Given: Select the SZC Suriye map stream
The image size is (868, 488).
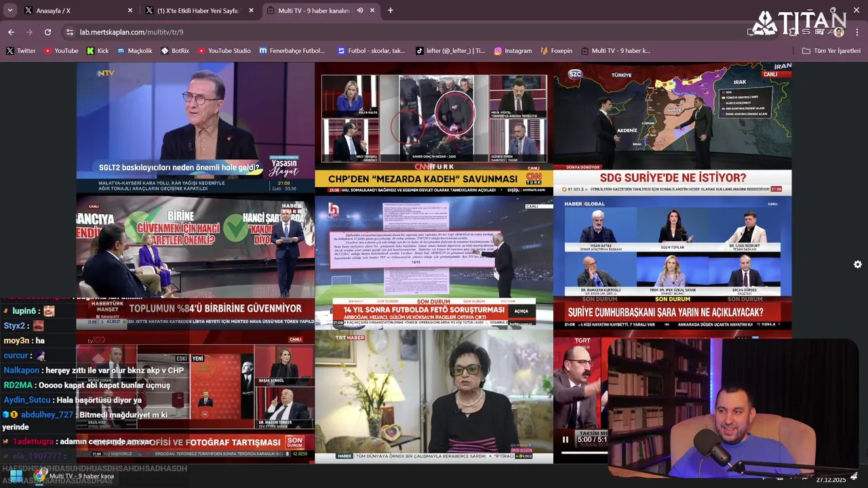Looking at the screenshot, I should (x=673, y=128).
